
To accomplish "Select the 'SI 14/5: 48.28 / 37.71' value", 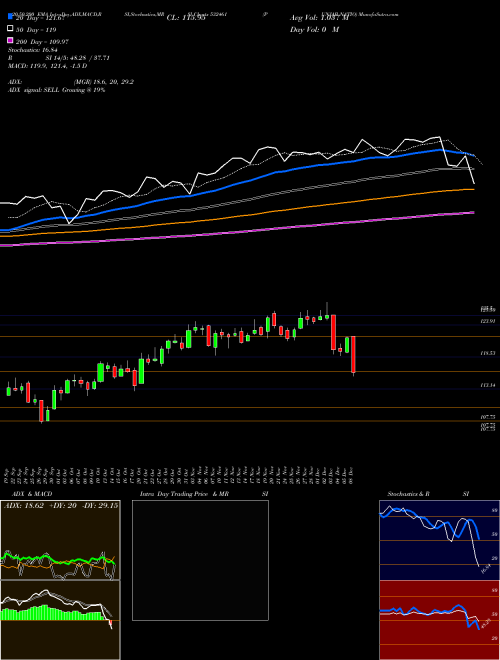I will (78, 58).
